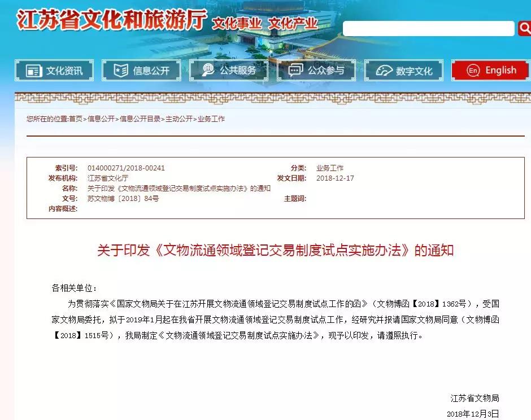Click the 公共服务 person icon
This screenshot has width=531, height=420.
(208, 70)
